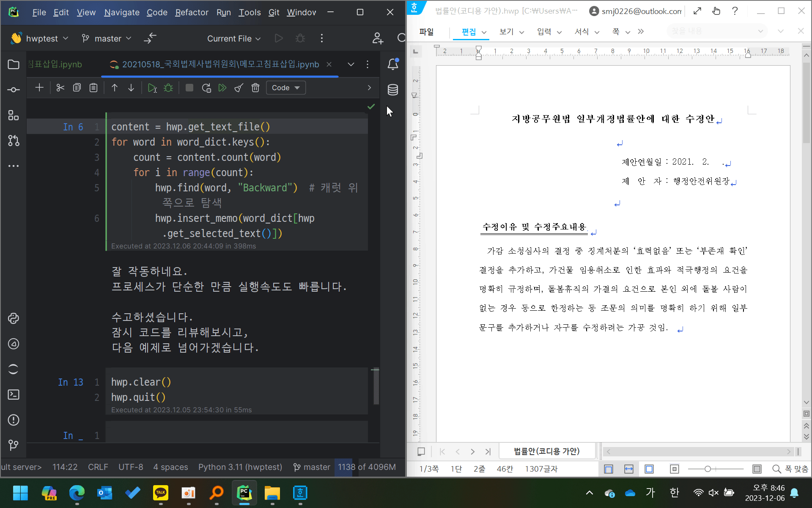This screenshot has width=812, height=508.
Task: Toggle the ruler corner tab-type selector
Action: point(416,52)
